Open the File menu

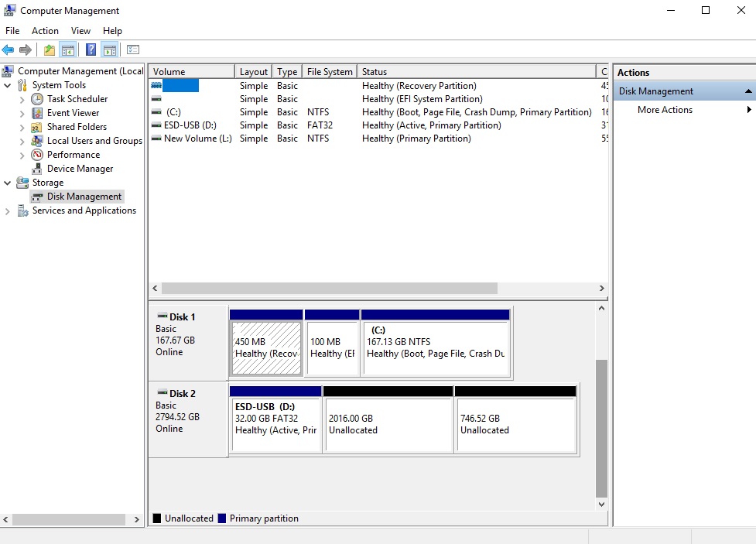[x=12, y=31]
